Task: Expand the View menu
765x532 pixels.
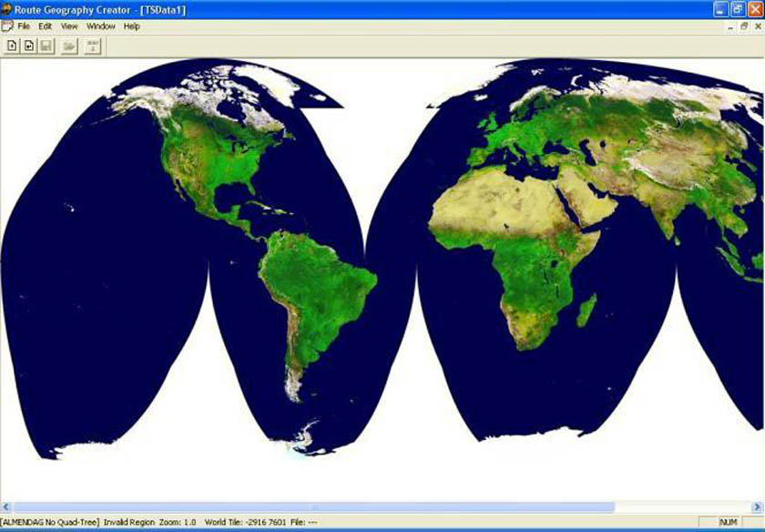Action: click(69, 26)
